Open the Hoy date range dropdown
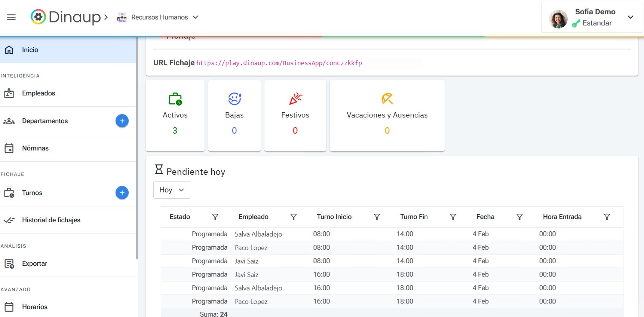The height and width of the screenshot is (317, 644). click(x=172, y=190)
